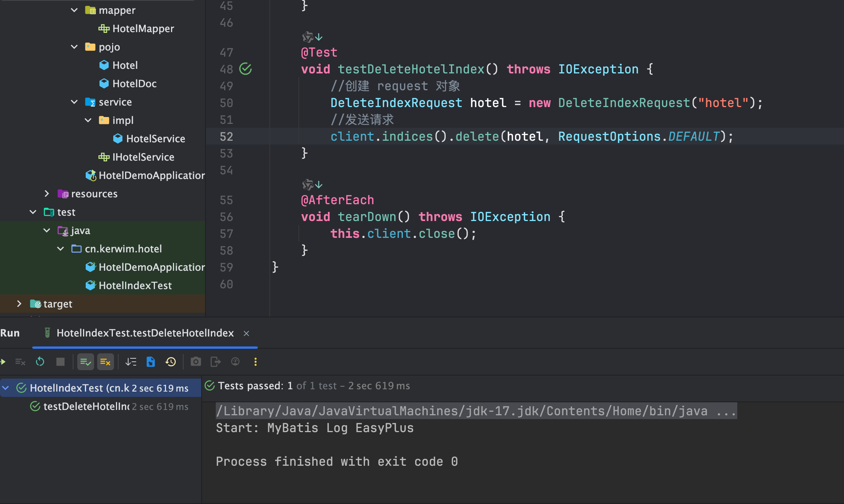Click line number 52 in gutter
The width and height of the screenshot is (844, 504).
[x=226, y=137]
